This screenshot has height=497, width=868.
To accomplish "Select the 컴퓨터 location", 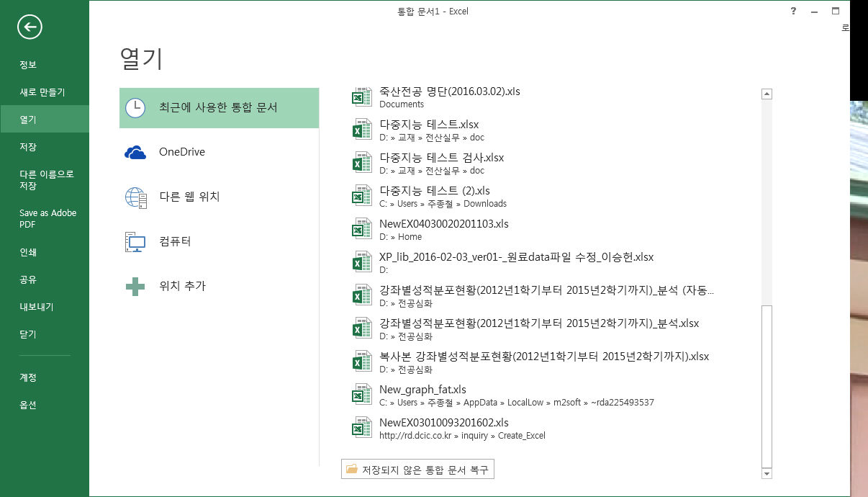I will [x=219, y=242].
